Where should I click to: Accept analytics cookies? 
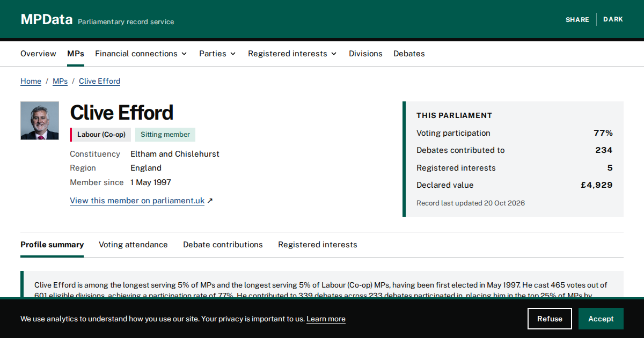tap(601, 319)
